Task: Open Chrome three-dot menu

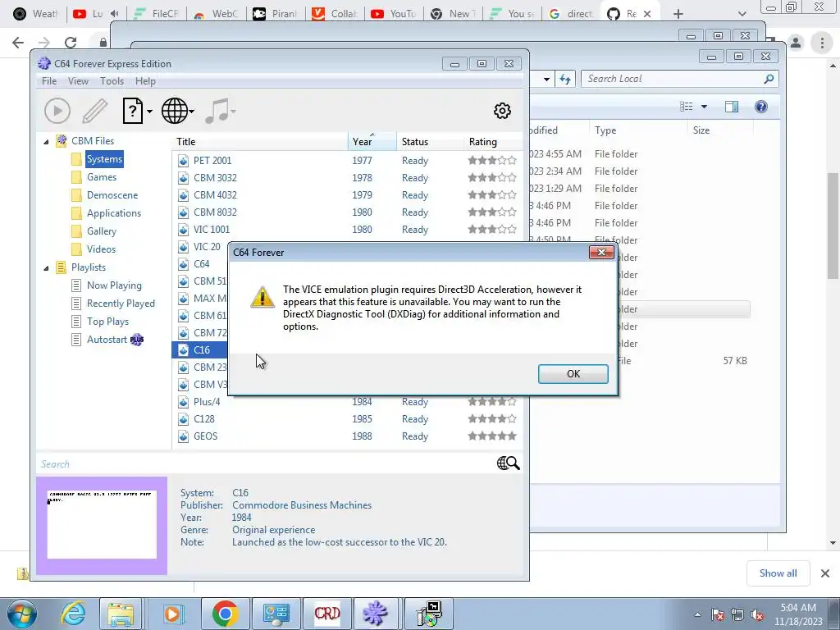Action: (x=822, y=43)
